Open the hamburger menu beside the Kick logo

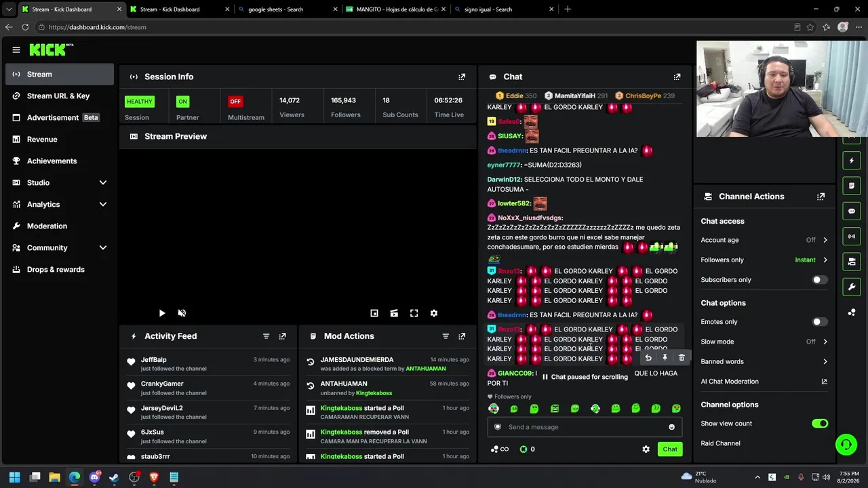tap(16, 49)
